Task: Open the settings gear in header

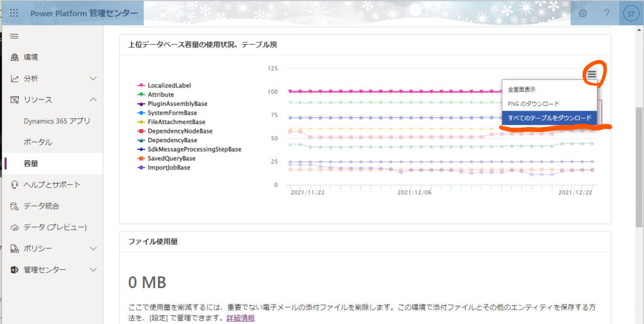Action: (582, 13)
